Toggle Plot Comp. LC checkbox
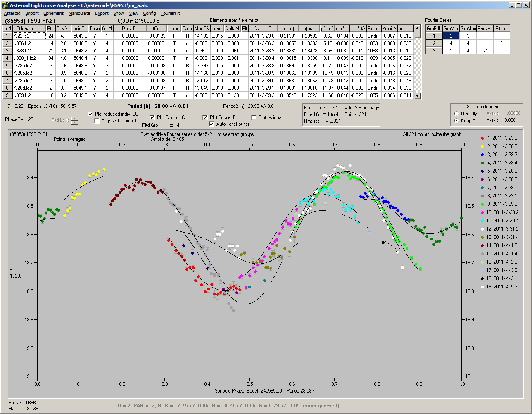The width and height of the screenshot is (532, 414). click(152, 117)
